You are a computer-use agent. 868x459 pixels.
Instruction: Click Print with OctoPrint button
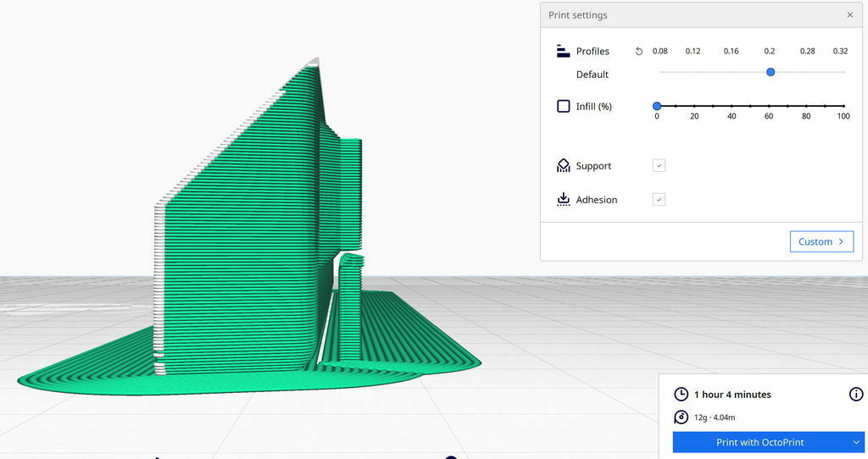760,442
